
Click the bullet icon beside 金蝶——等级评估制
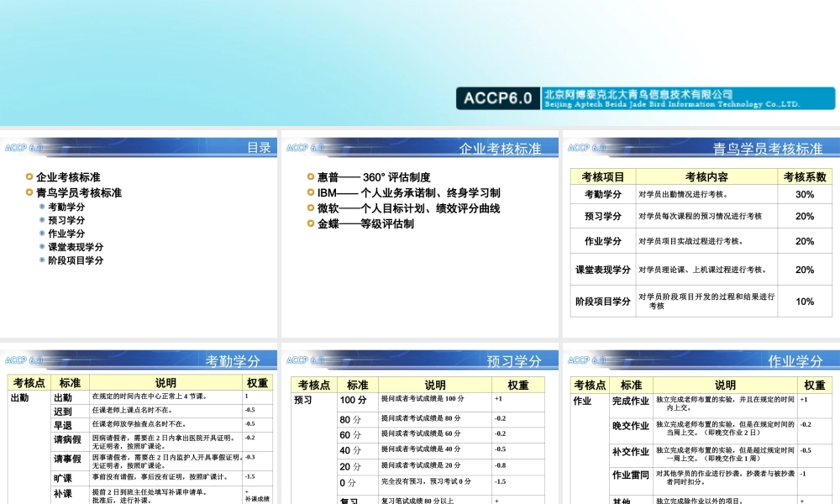(x=309, y=223)
